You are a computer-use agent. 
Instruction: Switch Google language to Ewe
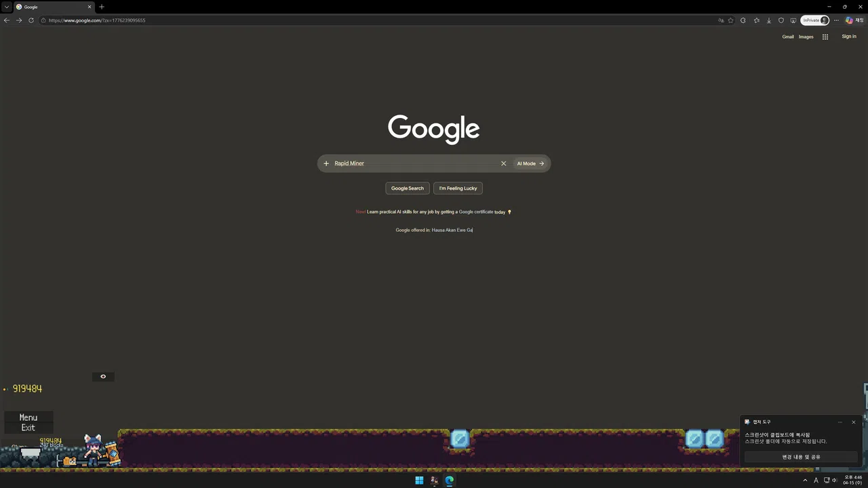pyautogui.click(x=461, y=230)
